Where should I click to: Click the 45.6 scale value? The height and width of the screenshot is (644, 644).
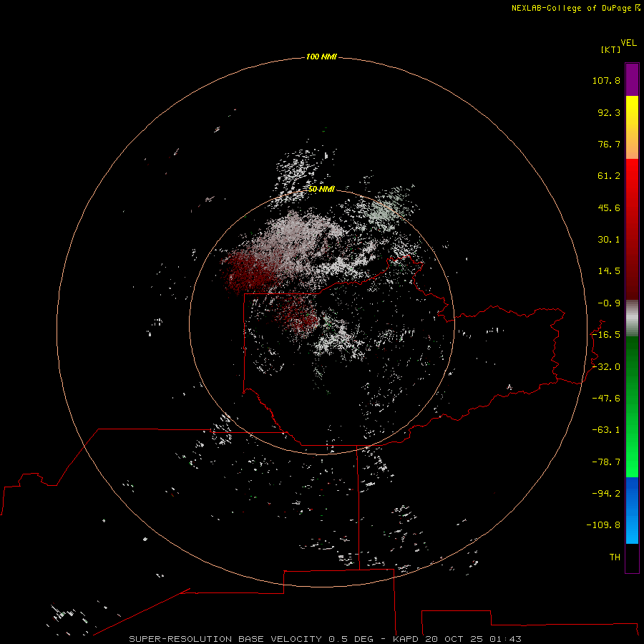pyautogui.click(x=609, y=208)
